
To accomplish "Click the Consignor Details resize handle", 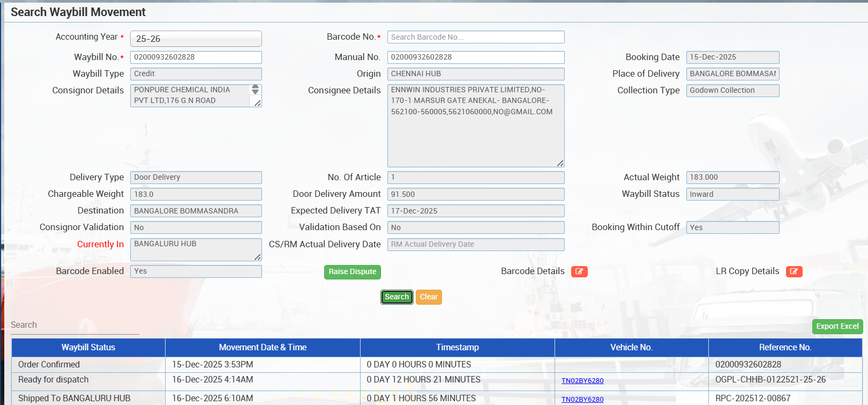I will point(258,103).
